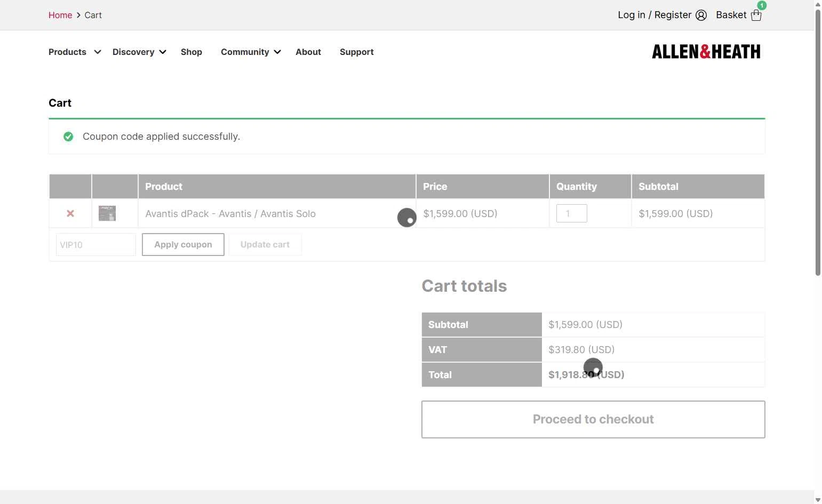Click Log in / Register link
The width and height of the screenshot is (822, 504).
click(x=655, y=15)
